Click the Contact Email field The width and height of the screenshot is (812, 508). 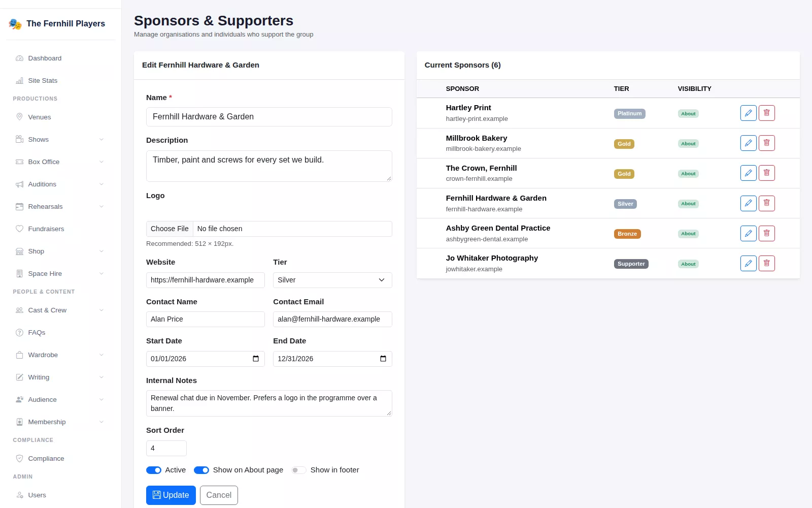(x=332, y=319)
